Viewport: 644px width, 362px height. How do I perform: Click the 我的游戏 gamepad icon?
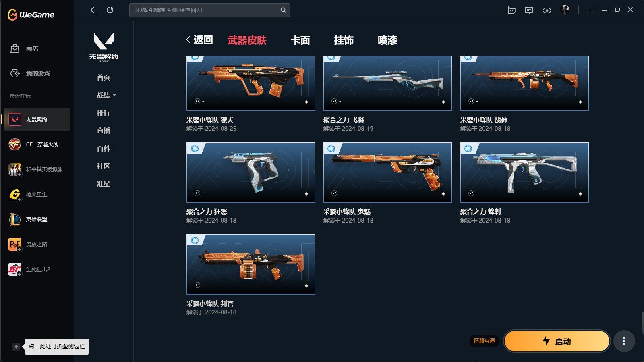[x=15, y=73]
